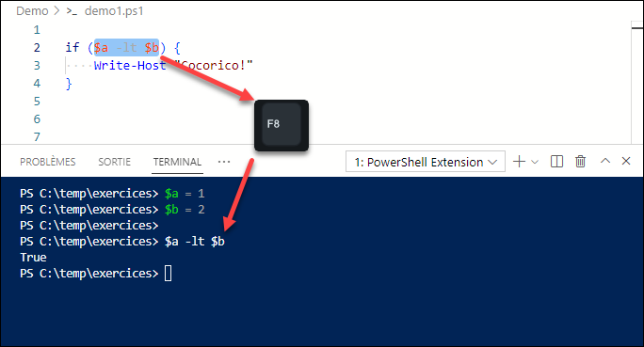
Task: Click the new terminal plus icon
Action: click(519, 162)
